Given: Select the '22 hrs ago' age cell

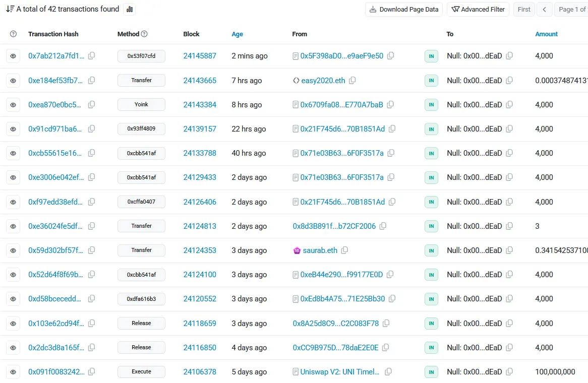Looking at the screenshot, I should pos(249,129).
